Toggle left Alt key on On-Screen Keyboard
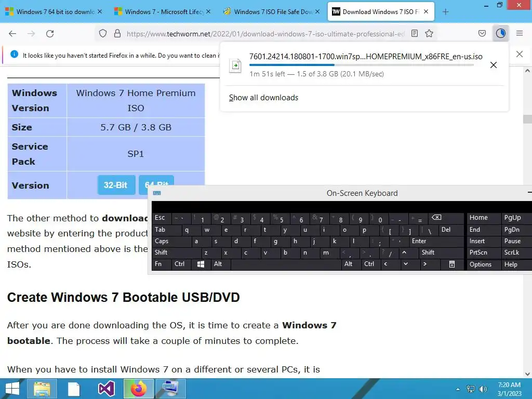This screenshot has height=399, width=532. [x=220, y=264]
